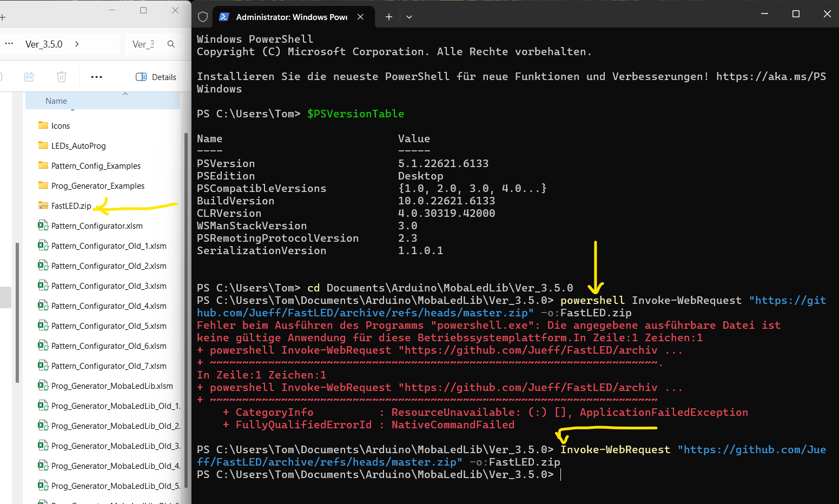This screenshot has width=839, height=504.
Task: Select the FastLED.zip file icon
Action: tap(43, 205)
